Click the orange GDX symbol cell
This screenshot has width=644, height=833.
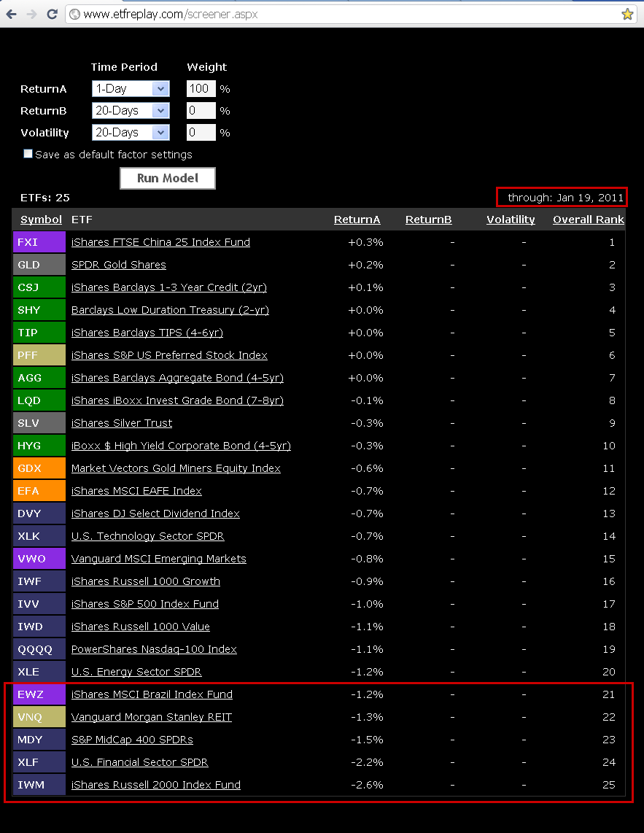[39, 468]
